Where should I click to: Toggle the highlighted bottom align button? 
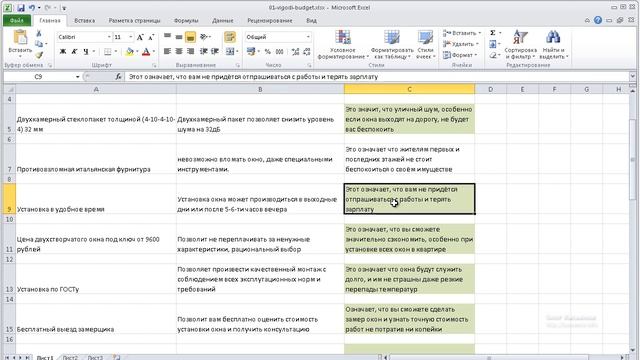[x=190, y=37]
